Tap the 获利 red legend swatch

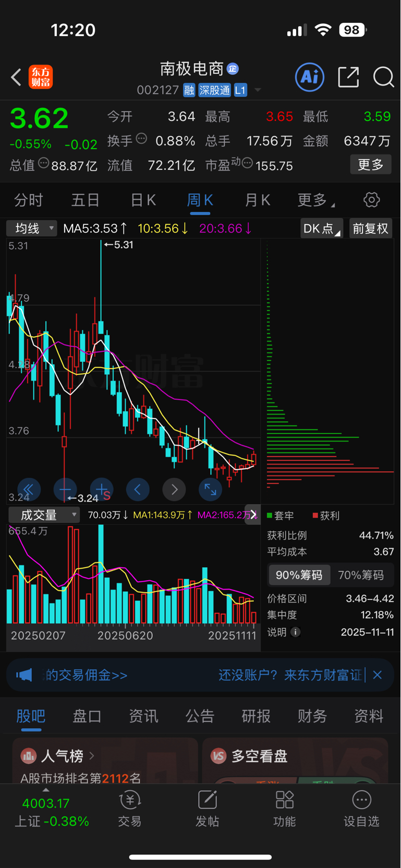(315, 516)
